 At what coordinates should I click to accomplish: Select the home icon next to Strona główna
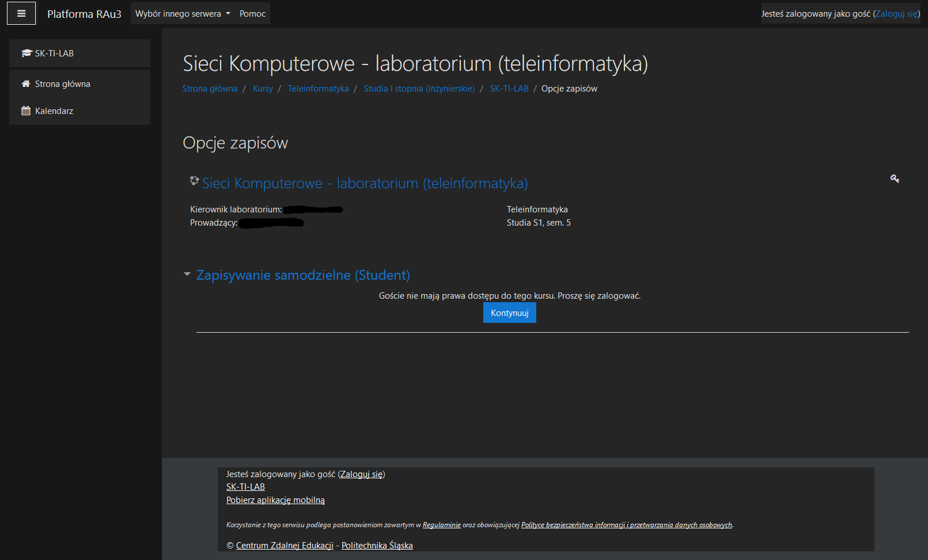(25, 83)
